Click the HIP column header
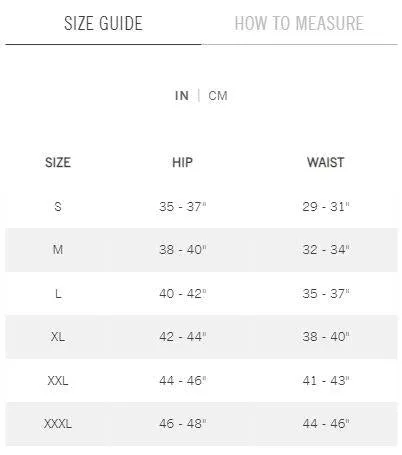The width and height of the screenshot is (402, 455). point(182,163)
